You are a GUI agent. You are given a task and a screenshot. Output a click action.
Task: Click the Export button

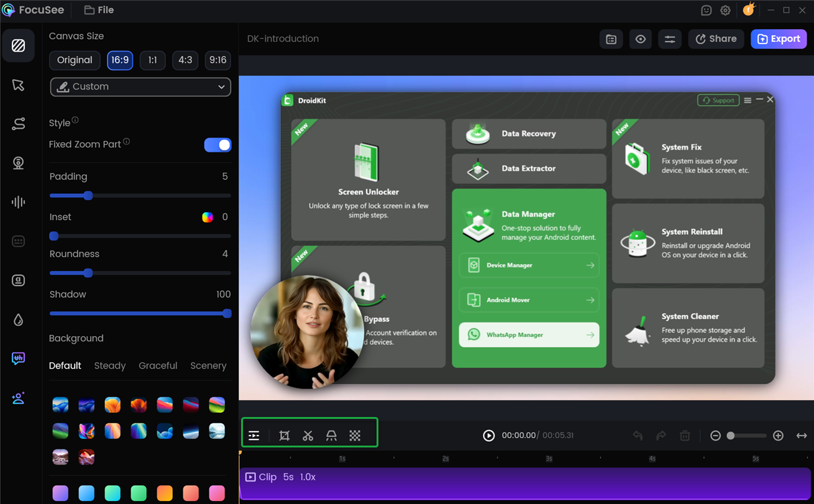[779, 39]
